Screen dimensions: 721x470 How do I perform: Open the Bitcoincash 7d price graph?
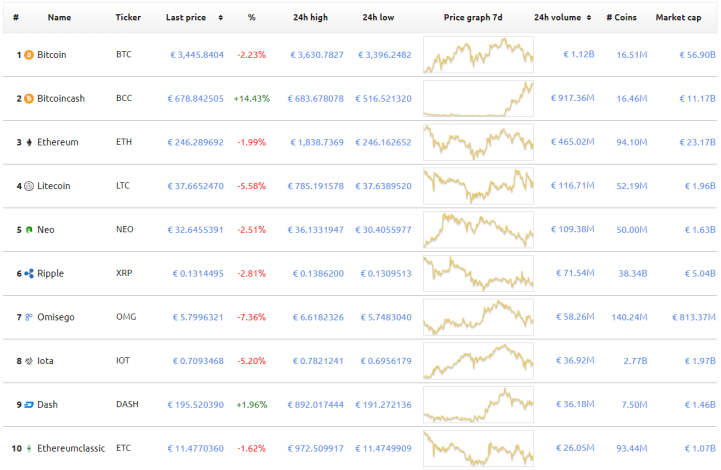478,99
